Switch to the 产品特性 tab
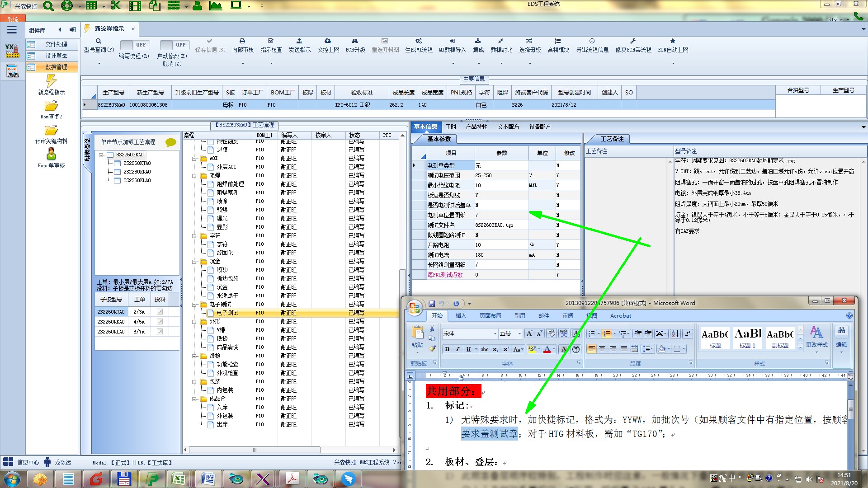 coord(476,127)
